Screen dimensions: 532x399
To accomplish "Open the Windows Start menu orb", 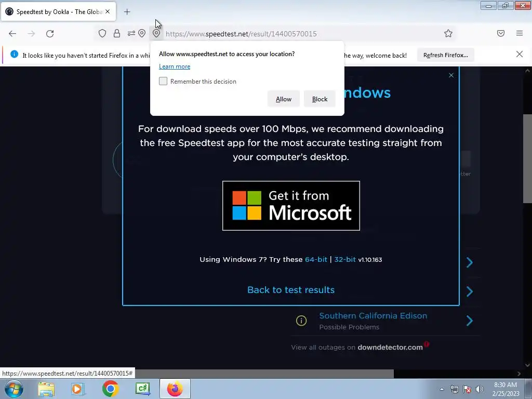I will tap(14, 389).
